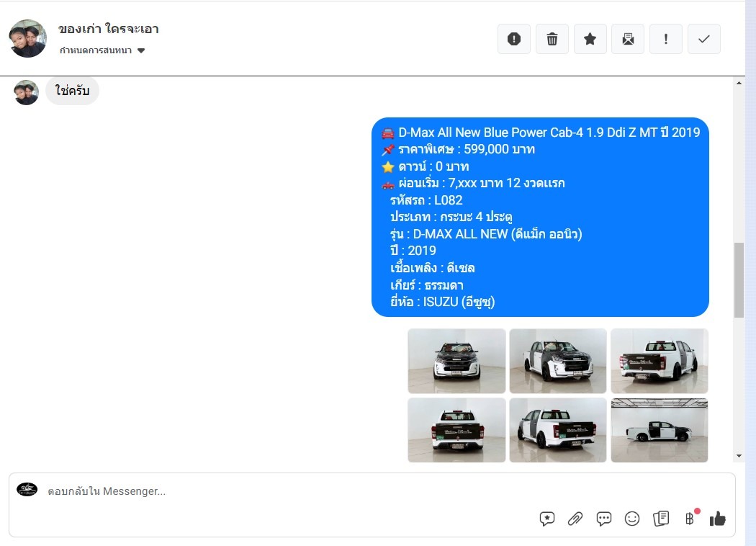Open front-view truck photo thumbnail

click(456, 361)
